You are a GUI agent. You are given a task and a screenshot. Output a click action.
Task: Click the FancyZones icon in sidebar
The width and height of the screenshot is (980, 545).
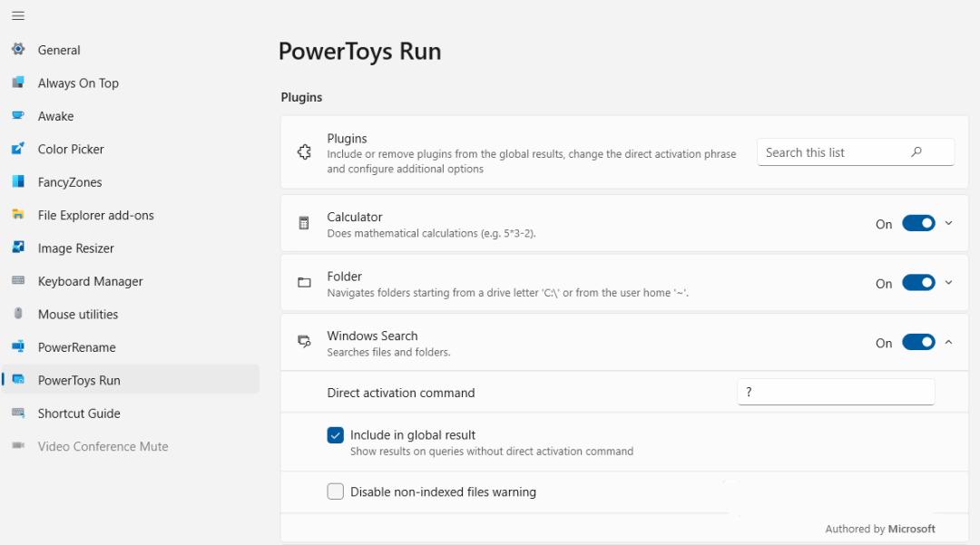pyautogui.click(x=18, y=181)
